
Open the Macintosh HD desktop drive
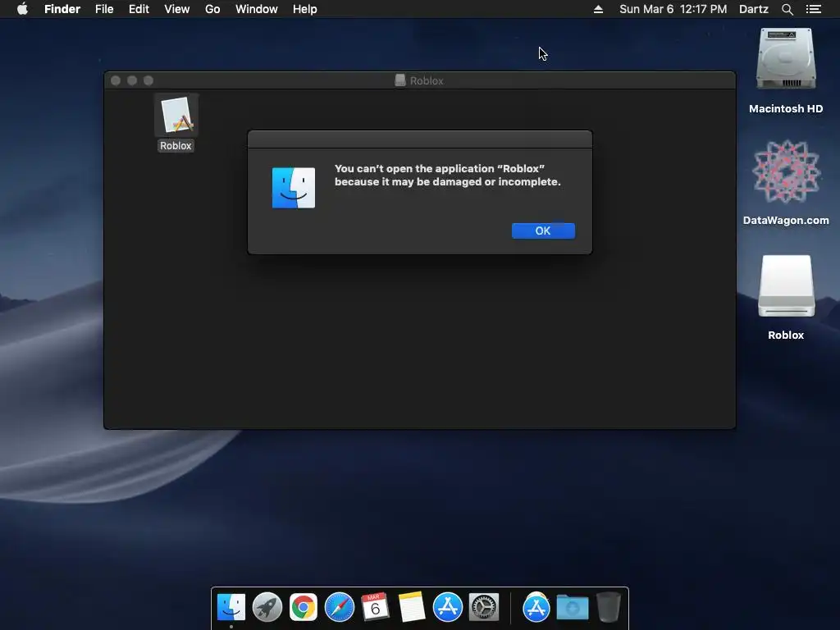click(x=786, y=60)
